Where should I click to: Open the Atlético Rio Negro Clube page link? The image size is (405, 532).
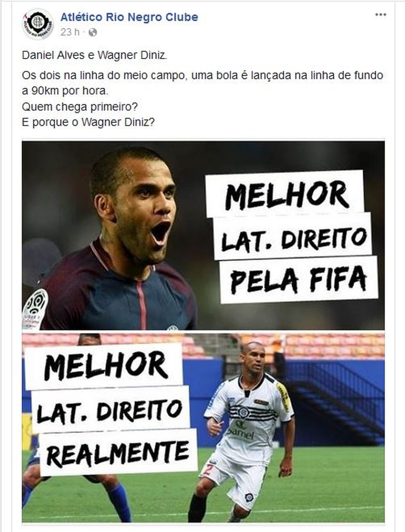129,17
